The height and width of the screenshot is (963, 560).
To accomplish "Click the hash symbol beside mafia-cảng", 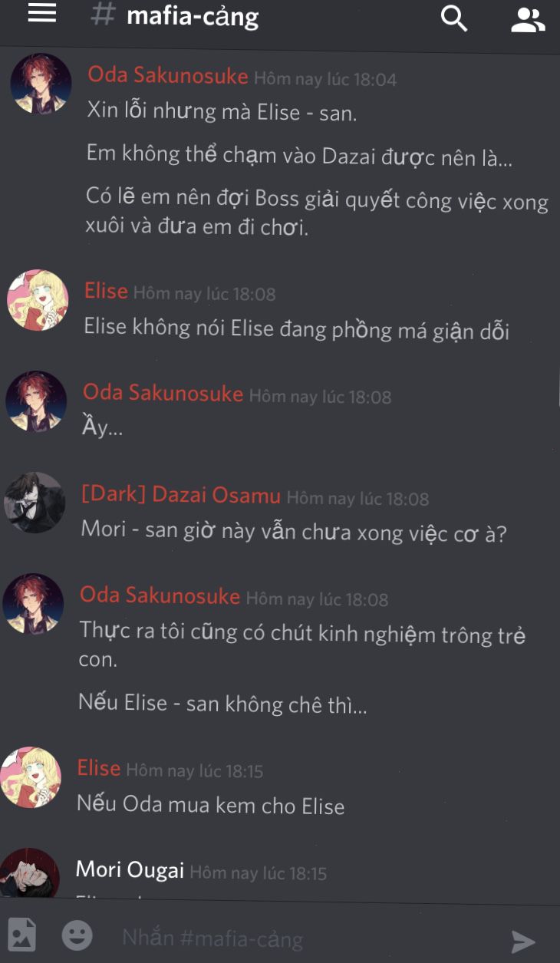I will click(x=103, y=15).
